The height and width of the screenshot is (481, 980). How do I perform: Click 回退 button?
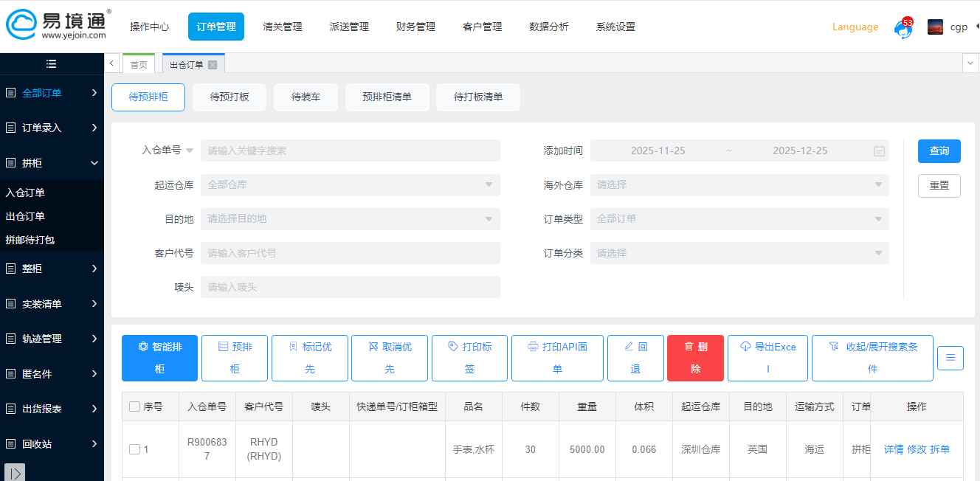coord(635,358)
